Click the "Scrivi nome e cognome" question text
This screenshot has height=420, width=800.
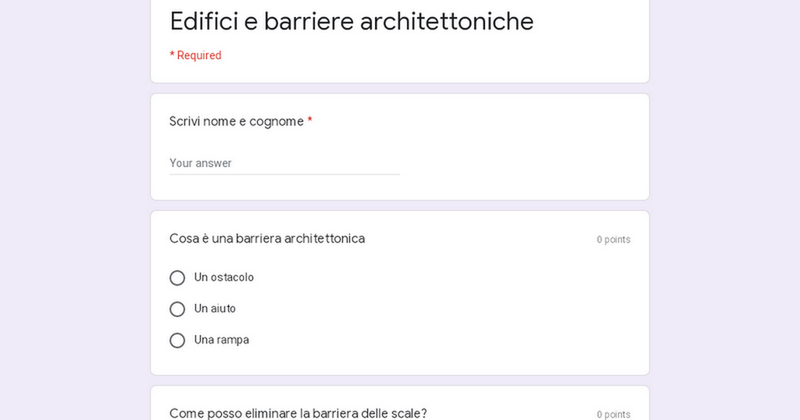click(236, 122)
